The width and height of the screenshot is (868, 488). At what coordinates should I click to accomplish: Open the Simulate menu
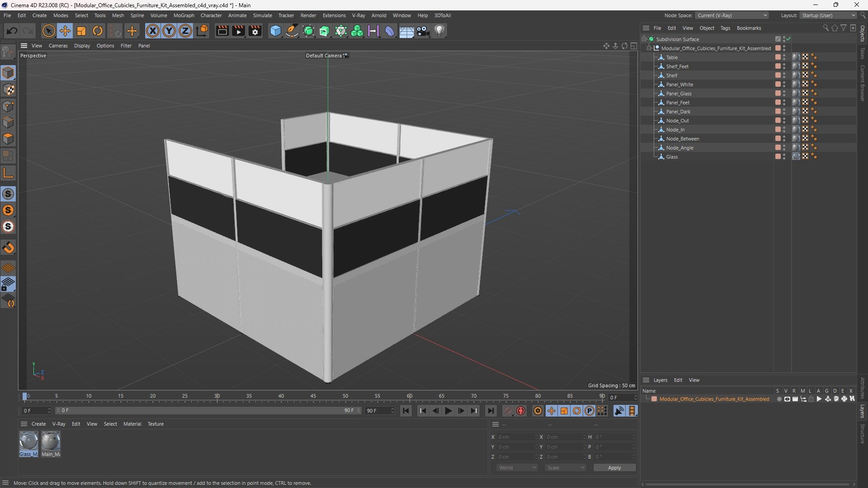coord(262,15)
